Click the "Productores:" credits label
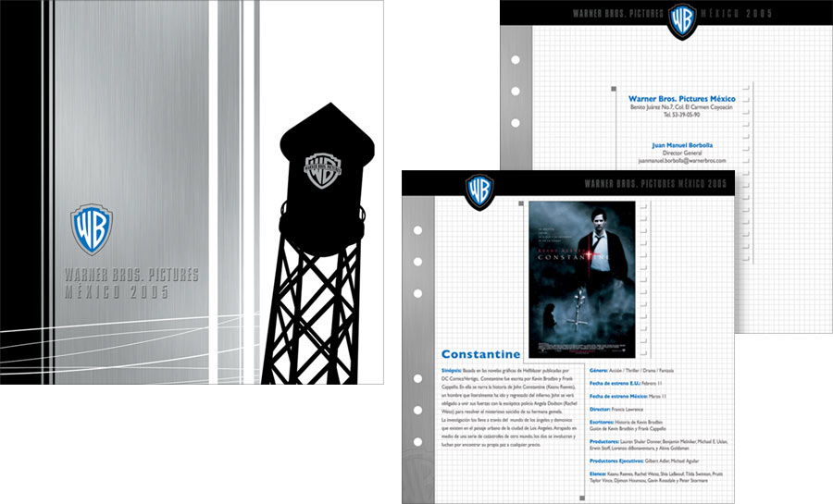 click(604, 441)
